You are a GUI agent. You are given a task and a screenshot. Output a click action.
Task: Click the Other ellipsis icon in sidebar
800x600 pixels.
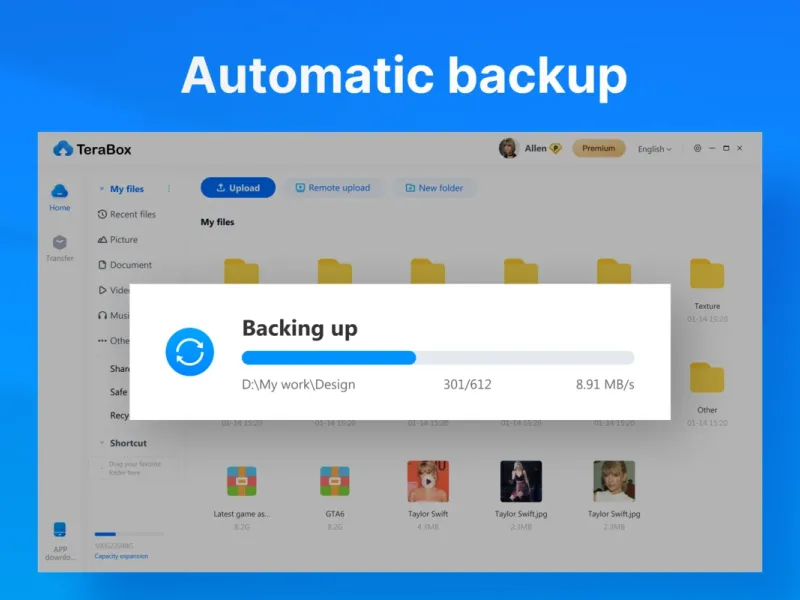[102, 341]
